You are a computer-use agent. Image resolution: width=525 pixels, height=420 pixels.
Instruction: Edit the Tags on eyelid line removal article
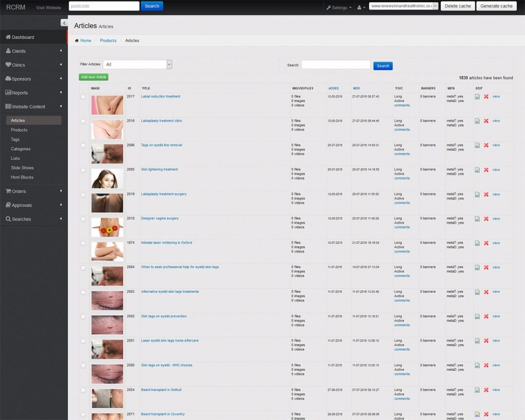(477, 145)
